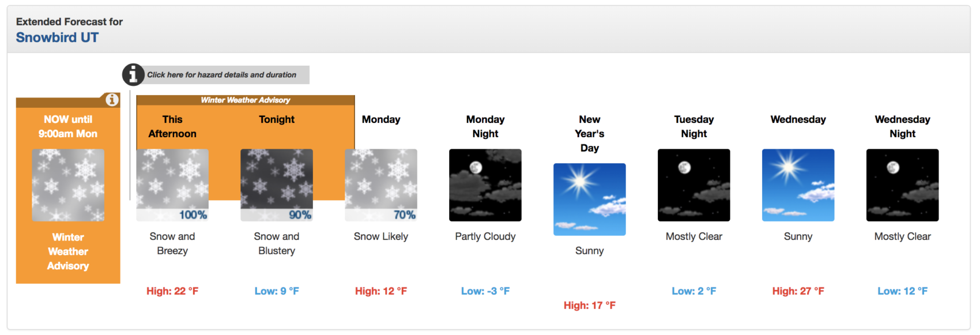Click the Wednesday Night moon icon
The width and height of the screenshot is (980, 335).
(903, 185)
